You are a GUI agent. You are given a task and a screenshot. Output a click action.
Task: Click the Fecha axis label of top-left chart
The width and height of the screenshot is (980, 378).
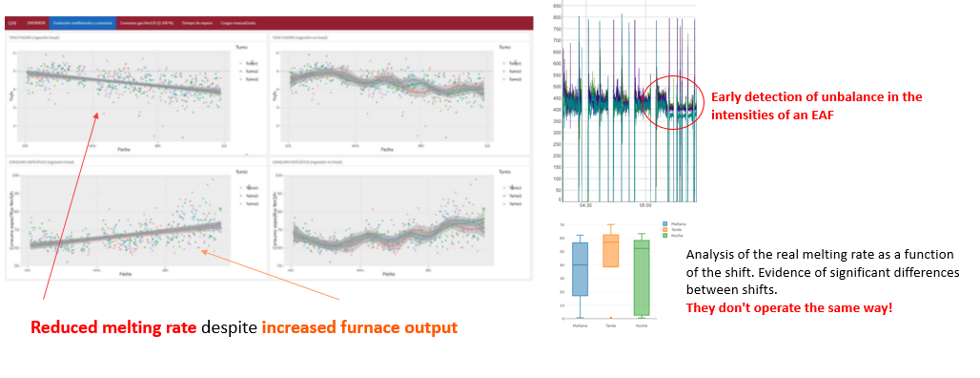tap(124, 150)
